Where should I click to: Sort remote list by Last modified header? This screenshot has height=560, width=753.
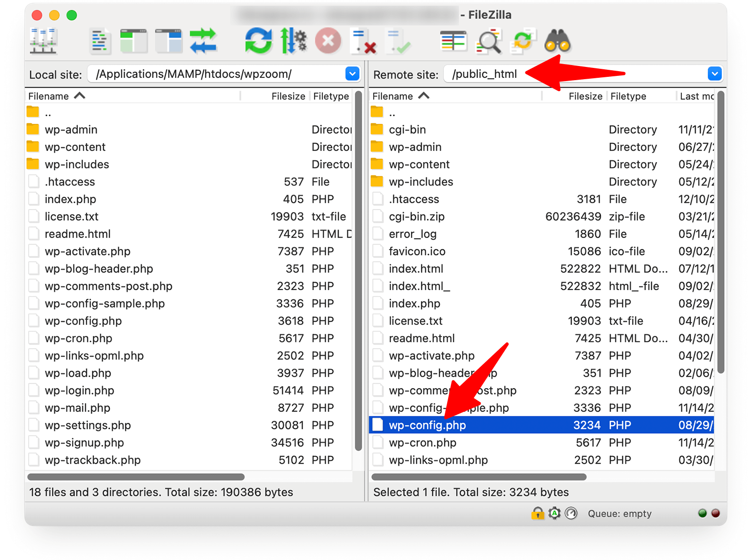tap(696, 96)
